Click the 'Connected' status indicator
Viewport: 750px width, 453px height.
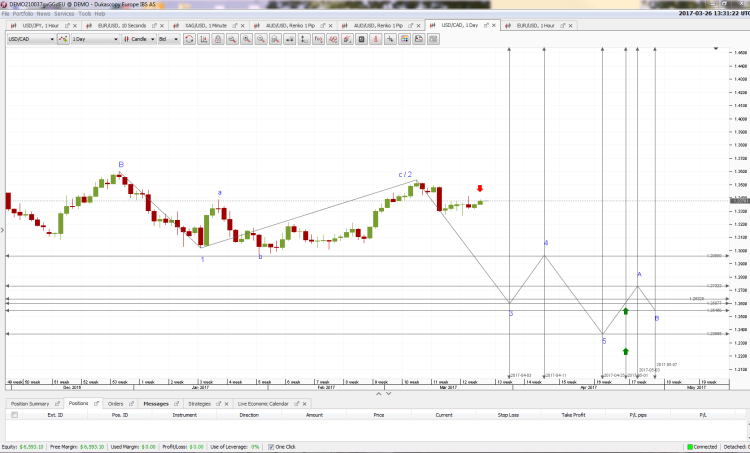pos(702,447)
